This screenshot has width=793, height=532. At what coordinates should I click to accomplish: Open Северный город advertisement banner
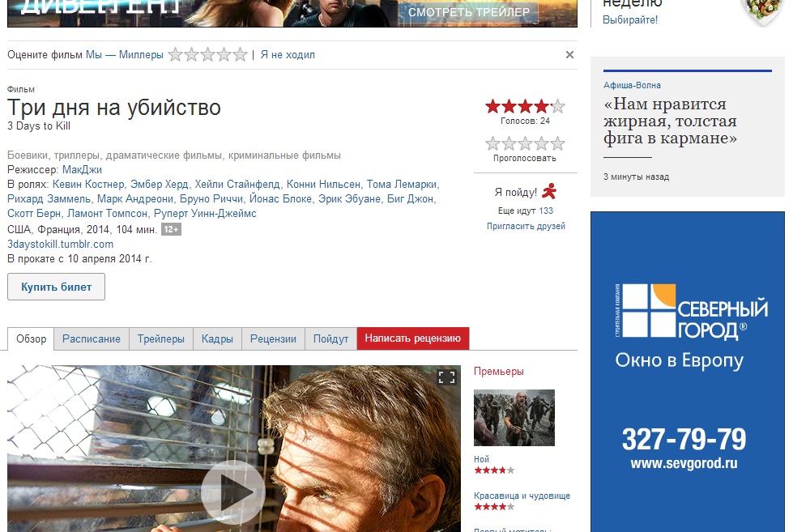pyautogui.click(x=688, y=372)
